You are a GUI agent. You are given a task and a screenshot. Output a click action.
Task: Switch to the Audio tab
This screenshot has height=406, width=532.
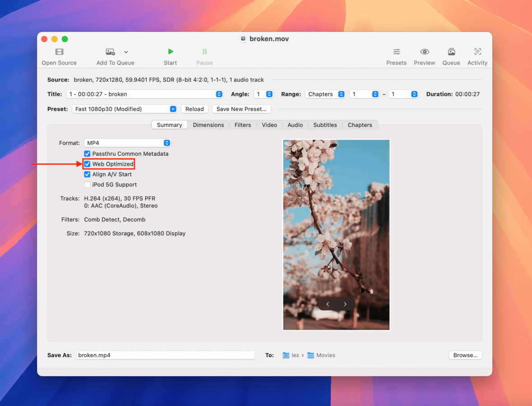coord(295,125)
